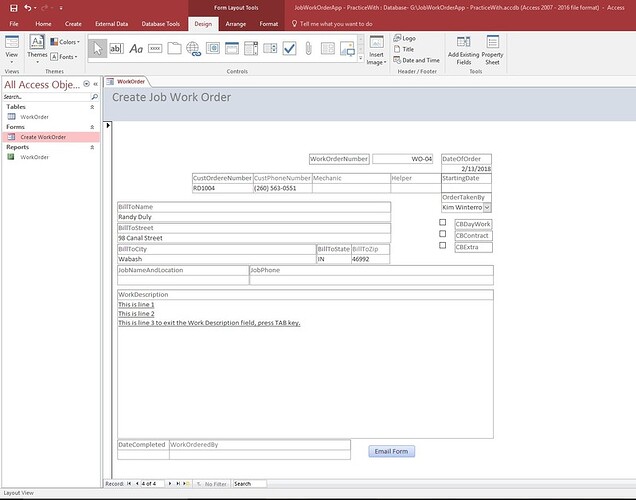Open the WorkOrder report in navigation pane
This screenshot has width=636, height=500.
pos(34,157)
